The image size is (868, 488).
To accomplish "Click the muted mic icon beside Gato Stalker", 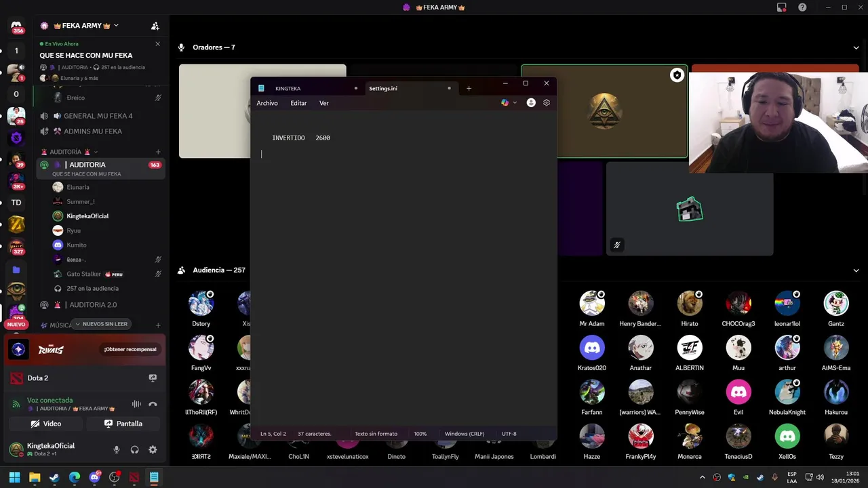I will (158, 274).
